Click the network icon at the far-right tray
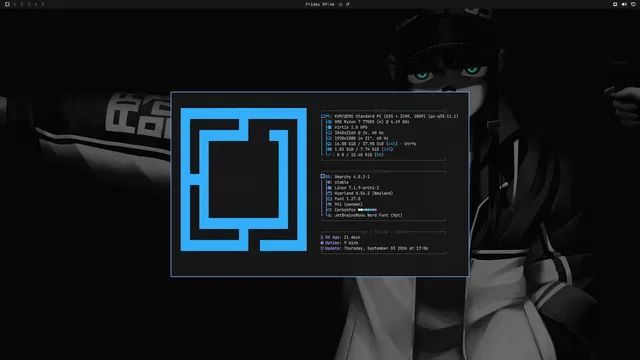Image resolution: width=640 pixels, height=360 pixels. click(633, 4)
